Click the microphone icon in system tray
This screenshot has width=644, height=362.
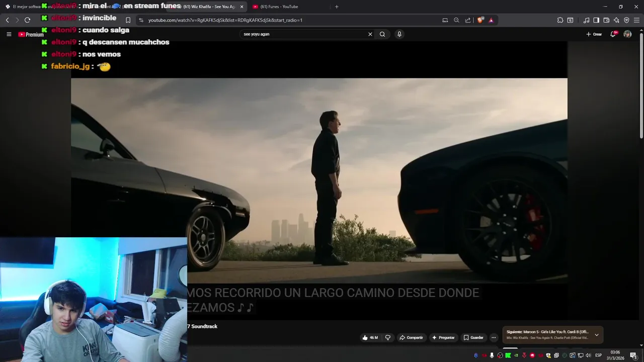tap(492, 355)
